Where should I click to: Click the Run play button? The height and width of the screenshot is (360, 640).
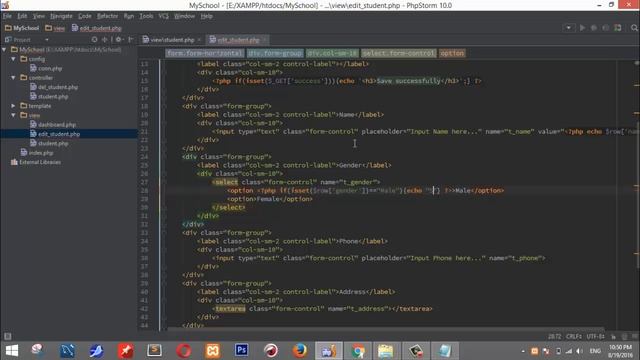click(582, 28)
